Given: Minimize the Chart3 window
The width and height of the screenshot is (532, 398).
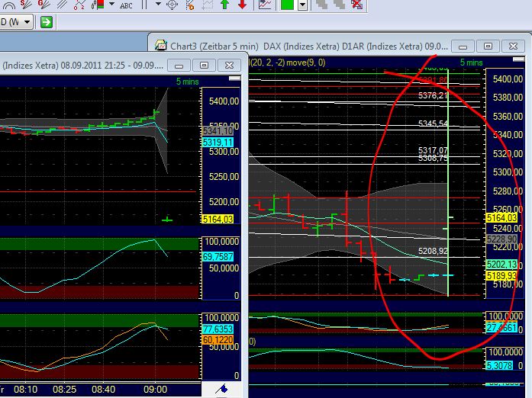Looking at the screenshot, I should pyautogui.click(x=463, y=47).
